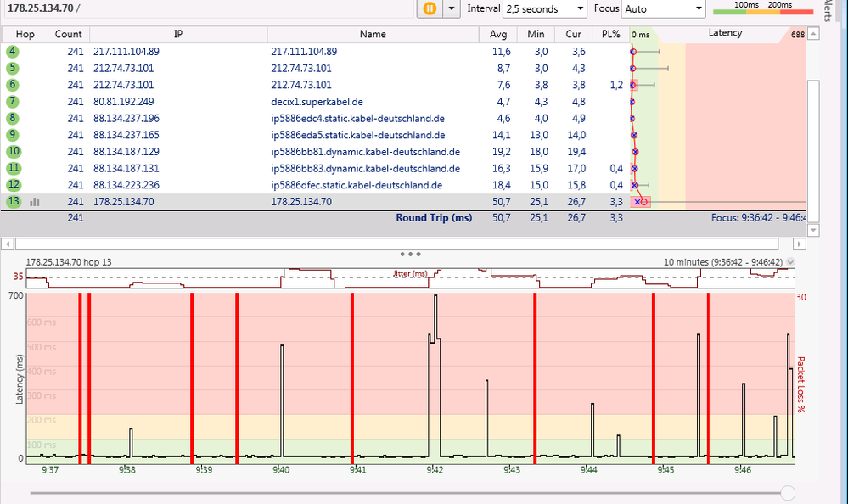Select name ip5886eda5.static.kabel-deutschland.de
Screen dimensions: 848x504
[x=358, y=135]
